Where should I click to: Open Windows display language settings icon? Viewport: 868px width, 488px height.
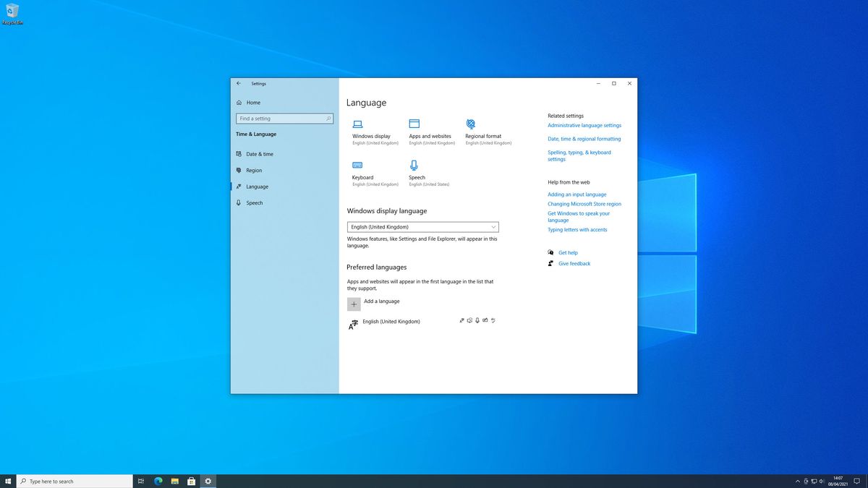[x=358, y=124]
